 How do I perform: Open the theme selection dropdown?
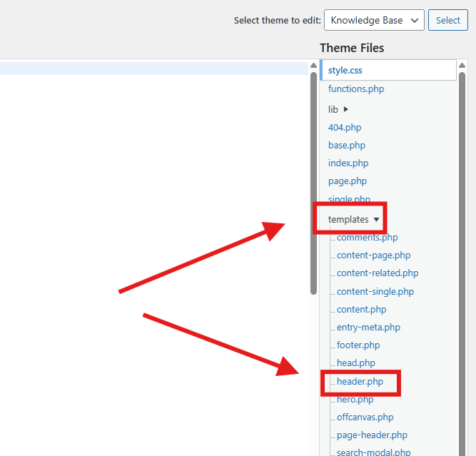tap(374, 20)
